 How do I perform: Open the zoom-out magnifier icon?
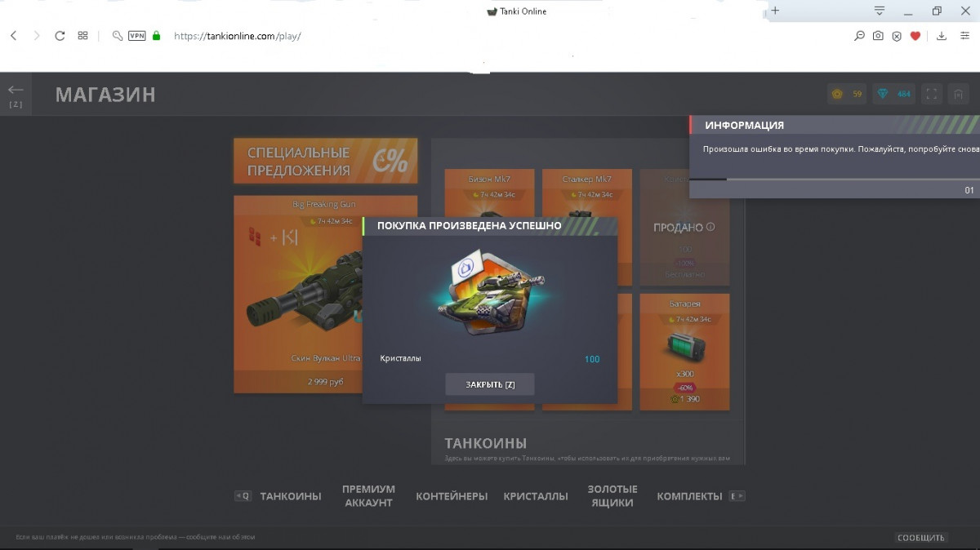(x=859, y=36)
